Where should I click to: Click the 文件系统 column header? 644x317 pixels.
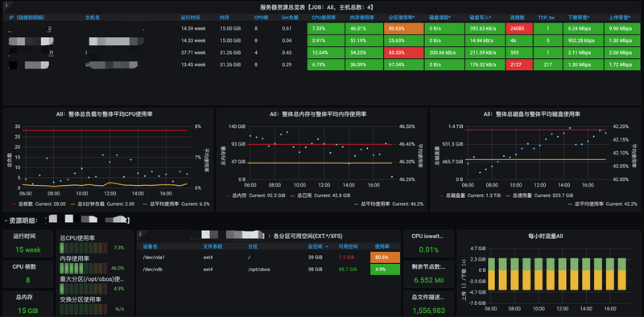point(213,247)
